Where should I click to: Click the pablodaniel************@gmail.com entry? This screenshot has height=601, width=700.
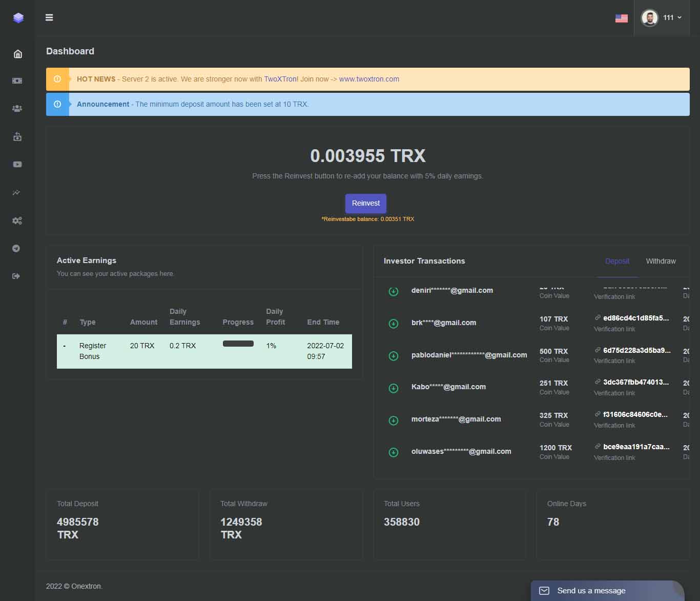[469, 355]
